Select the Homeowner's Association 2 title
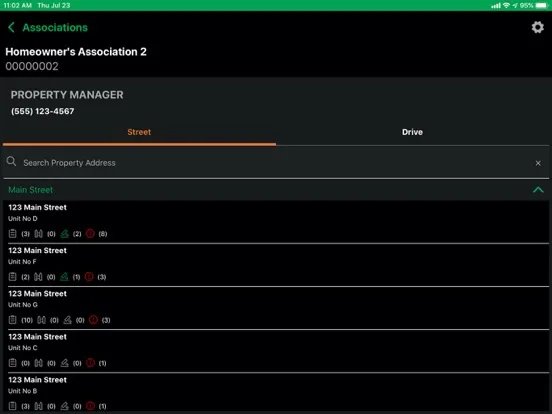 pyautogui.click(x=76, y=52)
